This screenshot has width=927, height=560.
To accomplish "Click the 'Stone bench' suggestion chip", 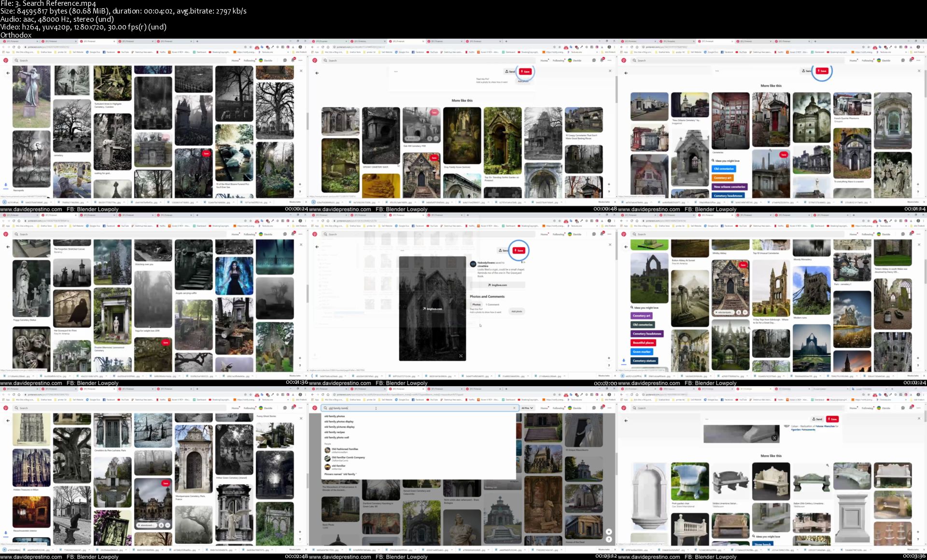I will tap(763, 544).
